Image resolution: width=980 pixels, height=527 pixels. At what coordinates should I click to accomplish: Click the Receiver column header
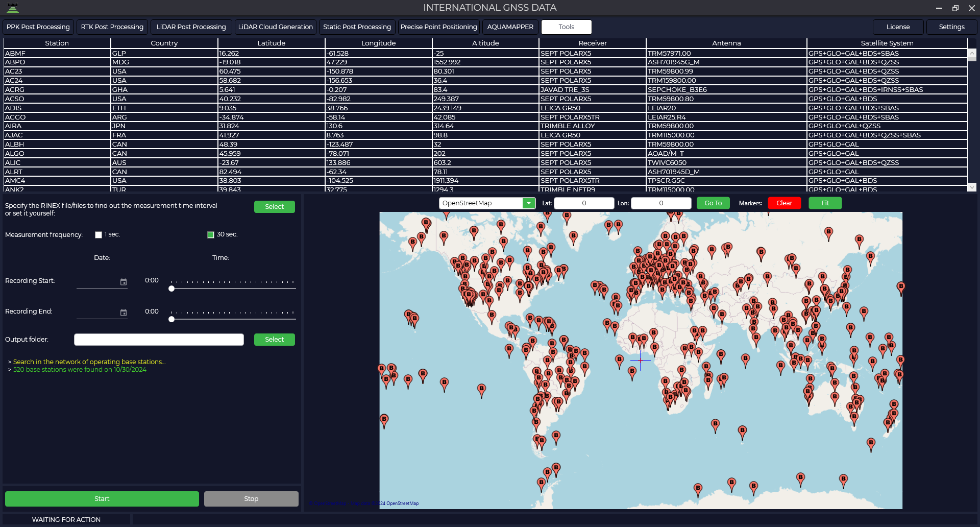coord(593,43)
